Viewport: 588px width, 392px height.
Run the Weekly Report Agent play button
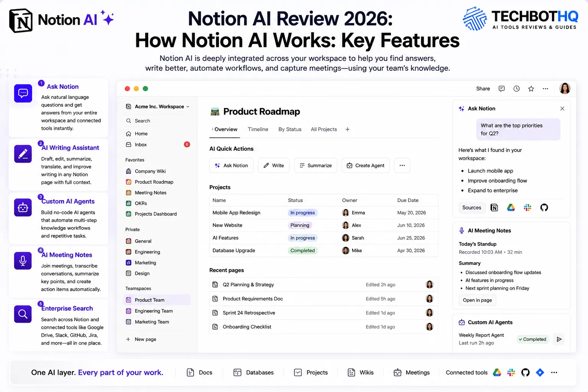[x=559, y=339]
